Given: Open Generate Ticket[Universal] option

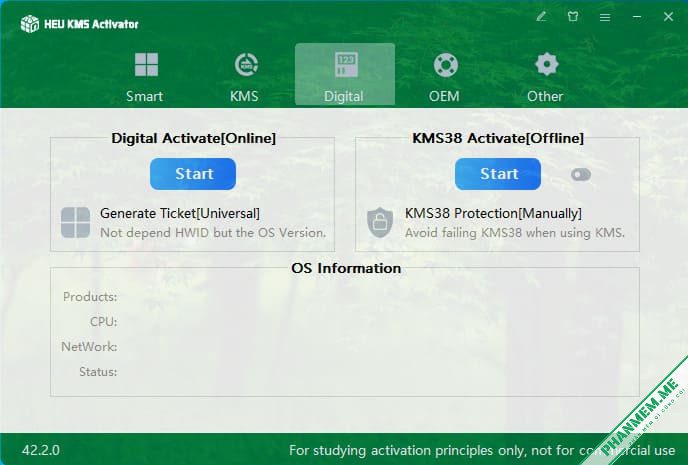Looking at the screenshot, I should [x=180, y=214].
